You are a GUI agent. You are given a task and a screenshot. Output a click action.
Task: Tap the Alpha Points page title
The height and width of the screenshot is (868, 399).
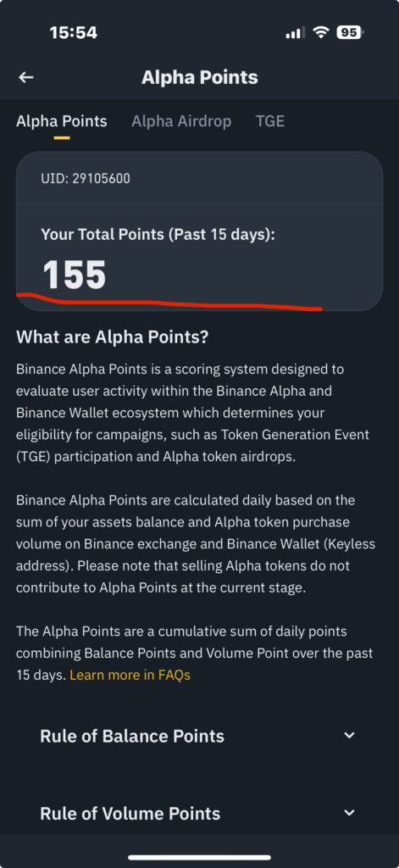(x=200, y=77)
